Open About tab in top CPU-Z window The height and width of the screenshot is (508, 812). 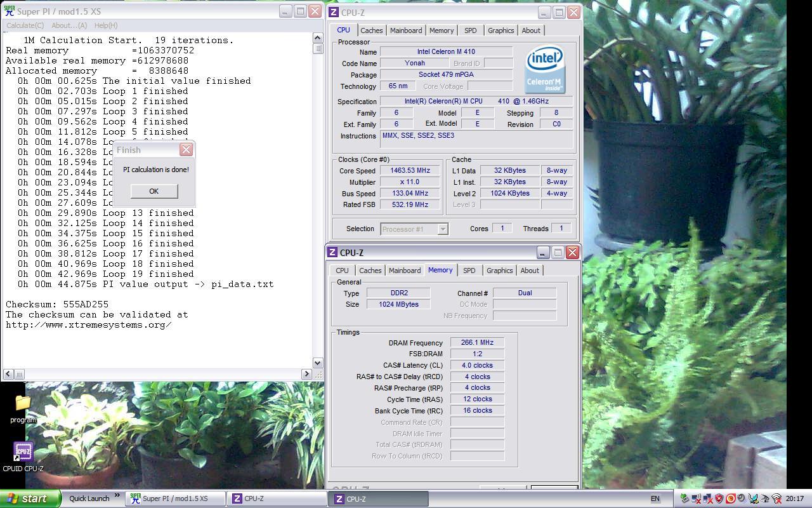[531, 30]
